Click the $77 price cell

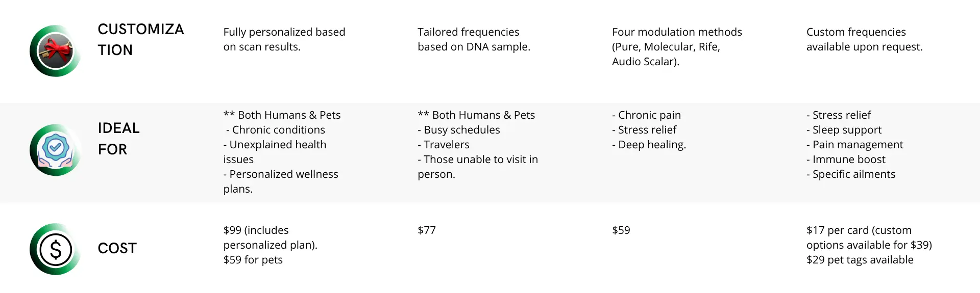pos(427,230)
